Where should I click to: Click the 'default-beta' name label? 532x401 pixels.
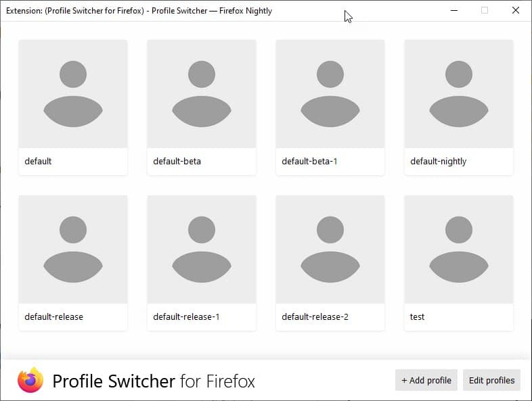[x=177, y=162]
